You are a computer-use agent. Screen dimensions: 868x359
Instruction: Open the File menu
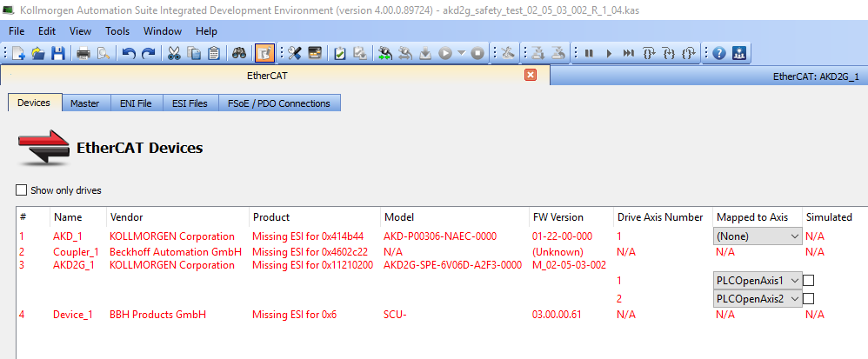pos(17,31)
